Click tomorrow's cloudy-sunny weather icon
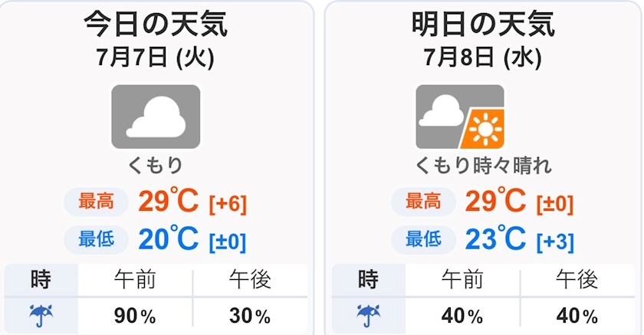Image resolution: width=644 pixels, height=335 pixels. tap(460, 117)
